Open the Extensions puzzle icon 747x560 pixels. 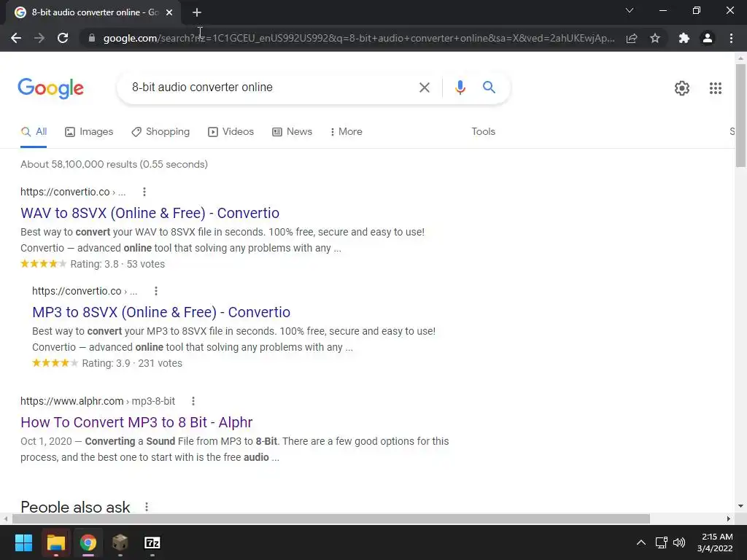click(684, 38)
